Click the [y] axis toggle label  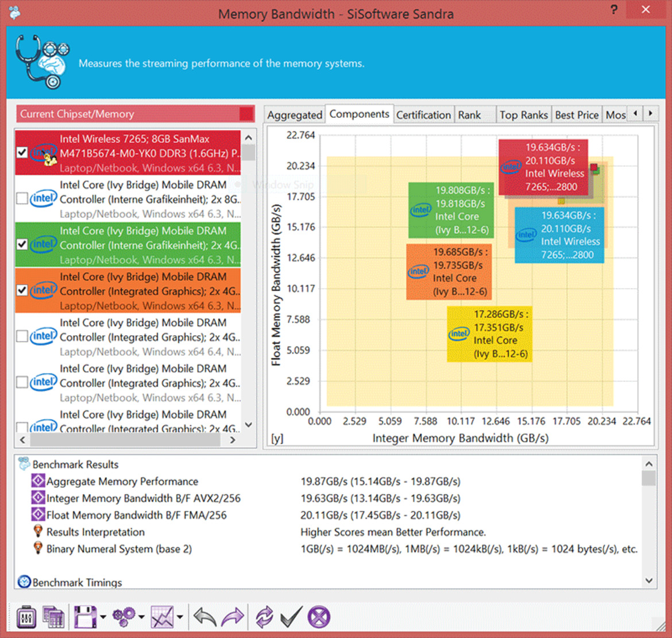click(x=277, y=438)
